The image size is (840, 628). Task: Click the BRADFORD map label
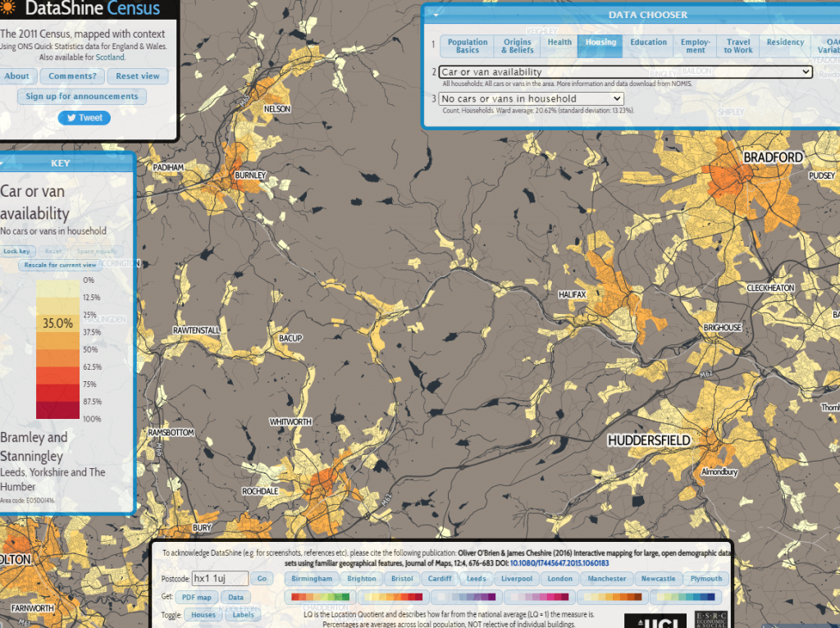tap(773, 157)
